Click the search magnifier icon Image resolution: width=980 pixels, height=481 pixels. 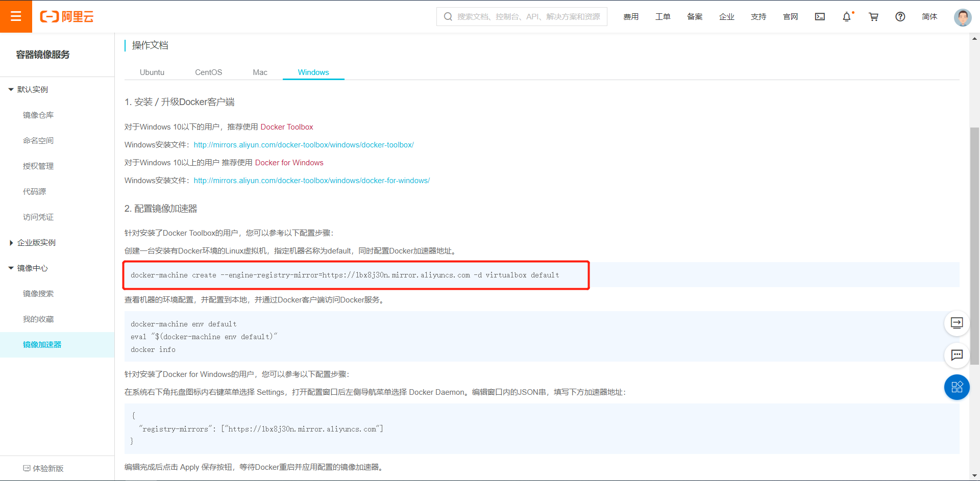coord(448,17)
